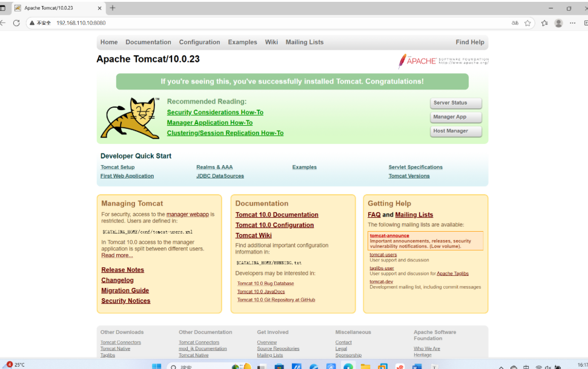This screenshot has width=588, height=369.
Task: Open the Realms & AAA link
Action: point(214,167)
